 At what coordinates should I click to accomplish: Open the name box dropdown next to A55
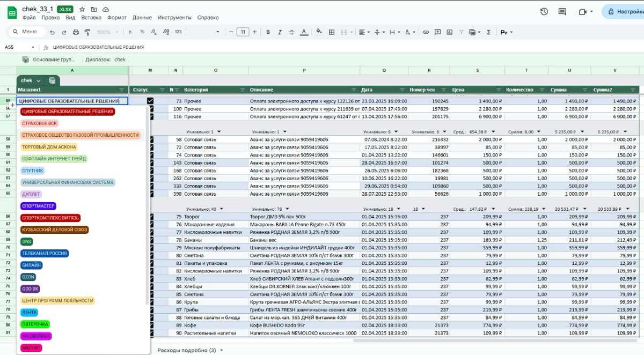click(33, 47)
